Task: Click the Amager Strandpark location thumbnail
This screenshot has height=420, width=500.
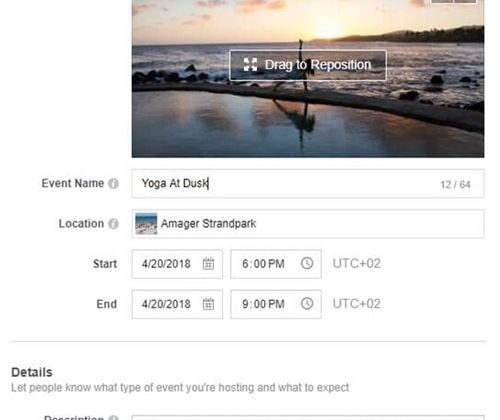Action: point(146,224)
